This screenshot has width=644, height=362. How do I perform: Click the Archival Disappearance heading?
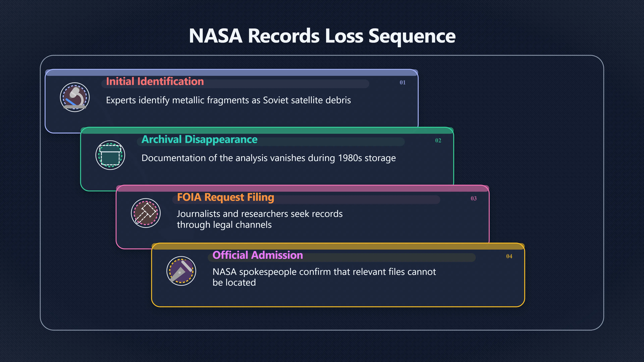tap(200, 139)
